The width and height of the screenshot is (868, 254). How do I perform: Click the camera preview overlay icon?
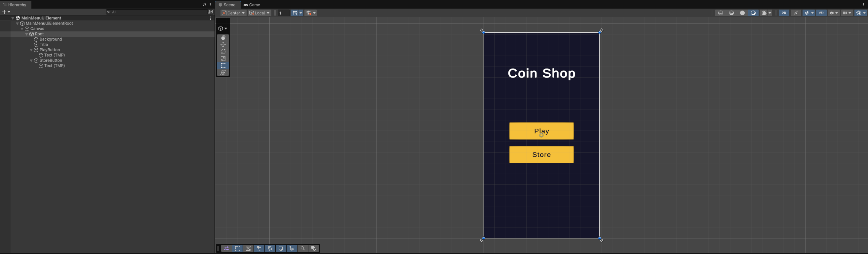tap(314, 249)
